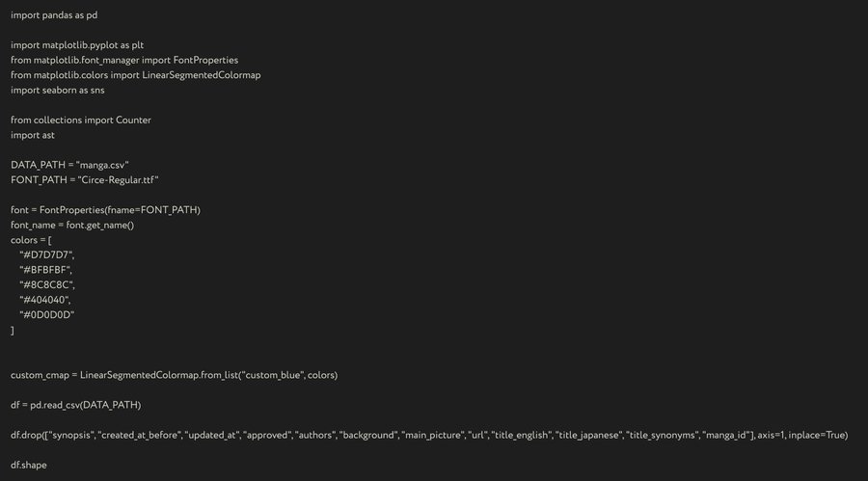Click the 'import ast' line
Viewport: 868px width, 481px height.
pos(33,135)
